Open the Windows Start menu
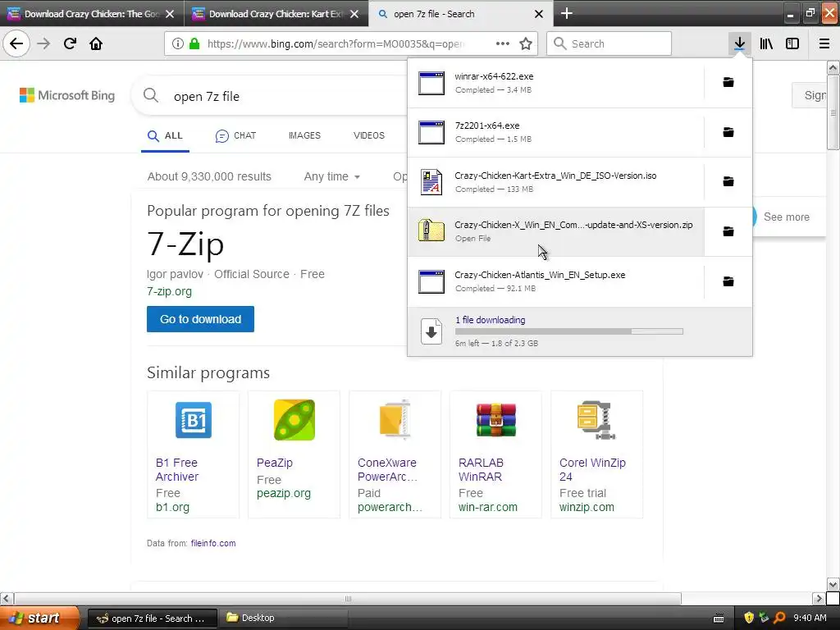This screenshot has width=840, height=630. (x=39, y=618)
